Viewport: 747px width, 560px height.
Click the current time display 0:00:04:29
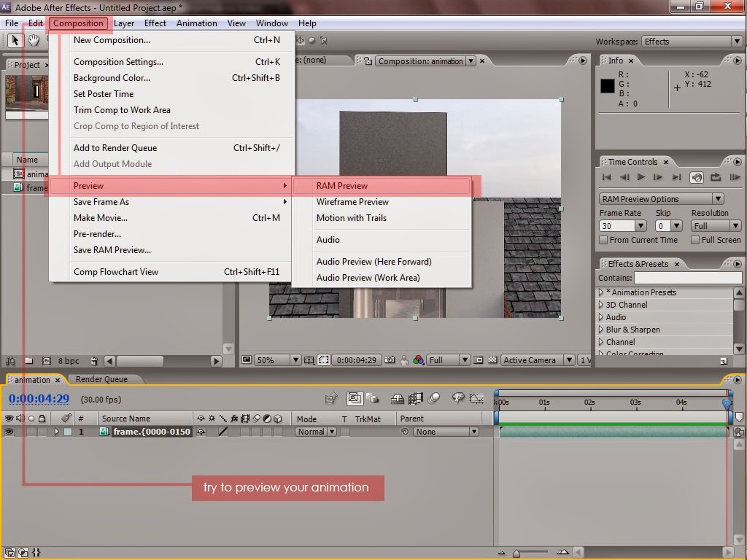click(x=38, y=399)
